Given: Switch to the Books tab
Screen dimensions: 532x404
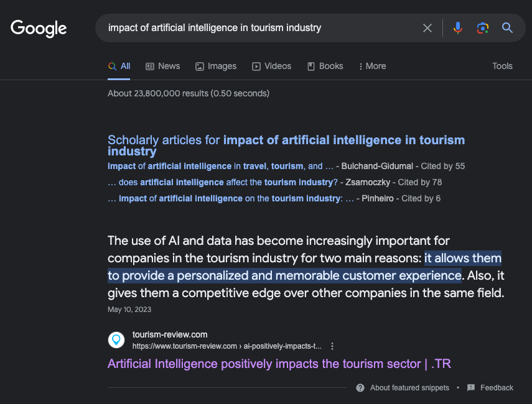Looking at the screenshot, I should (325, 66).
